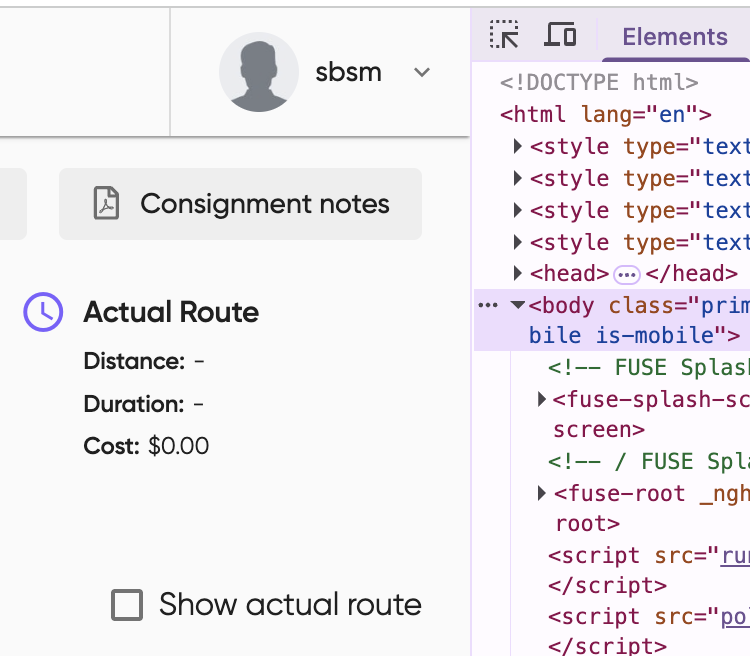750x656 pixels.
Task: Open the body row three-dots menu
Action: (x=488, y=305)
